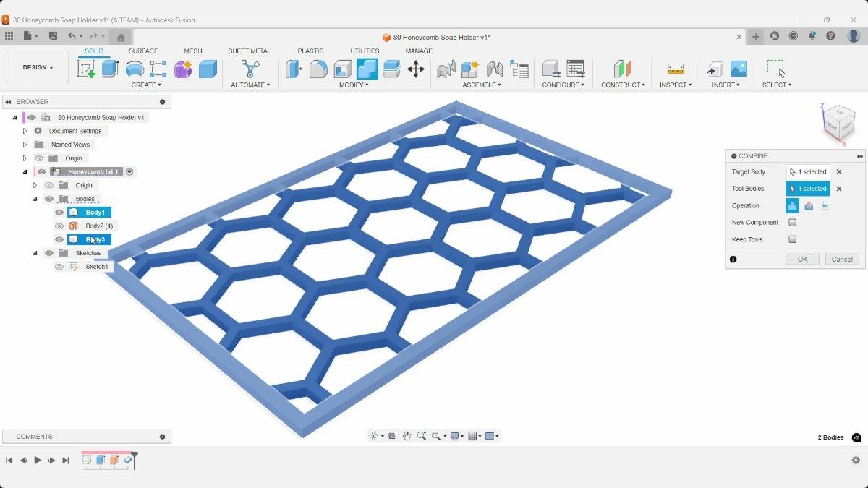The image size is (868, 488).
Task: Select the Offset Plane construct tool
Action: (x=622, y=69)
